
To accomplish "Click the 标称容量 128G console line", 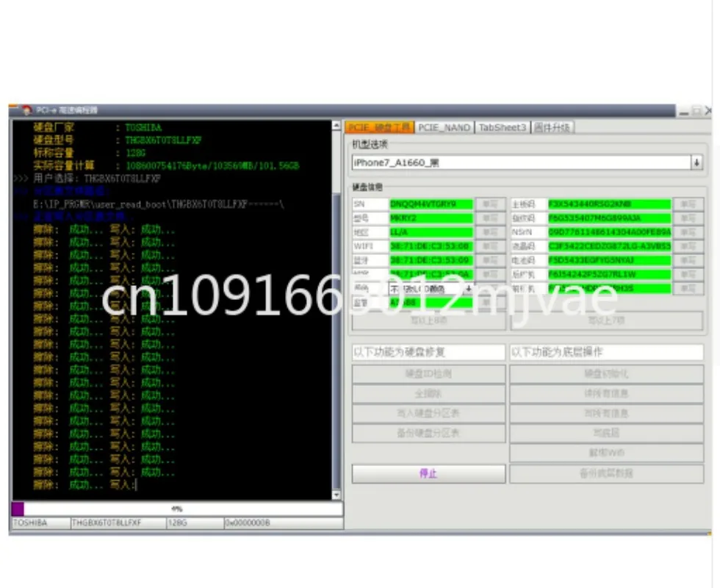I will point(90,153).
